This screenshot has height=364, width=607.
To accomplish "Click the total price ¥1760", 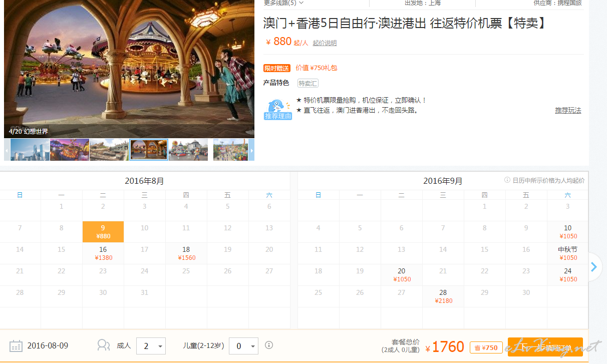I will click(445, 347).
